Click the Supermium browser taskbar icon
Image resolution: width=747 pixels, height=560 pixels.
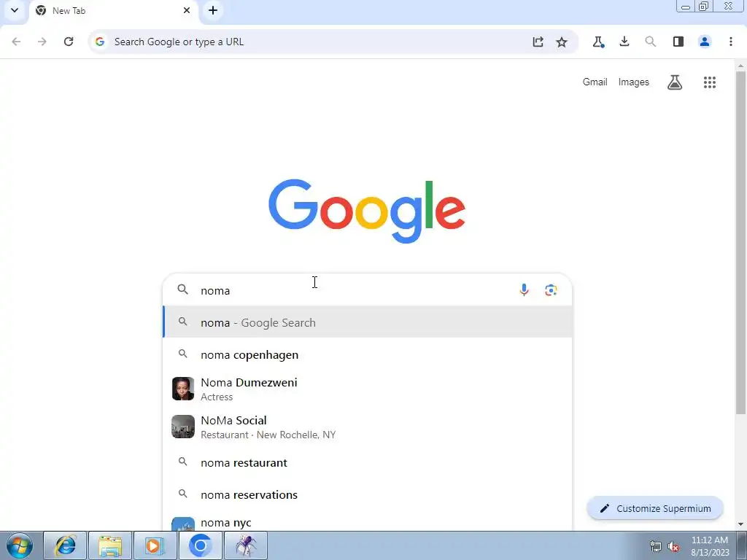pos(200,545)
